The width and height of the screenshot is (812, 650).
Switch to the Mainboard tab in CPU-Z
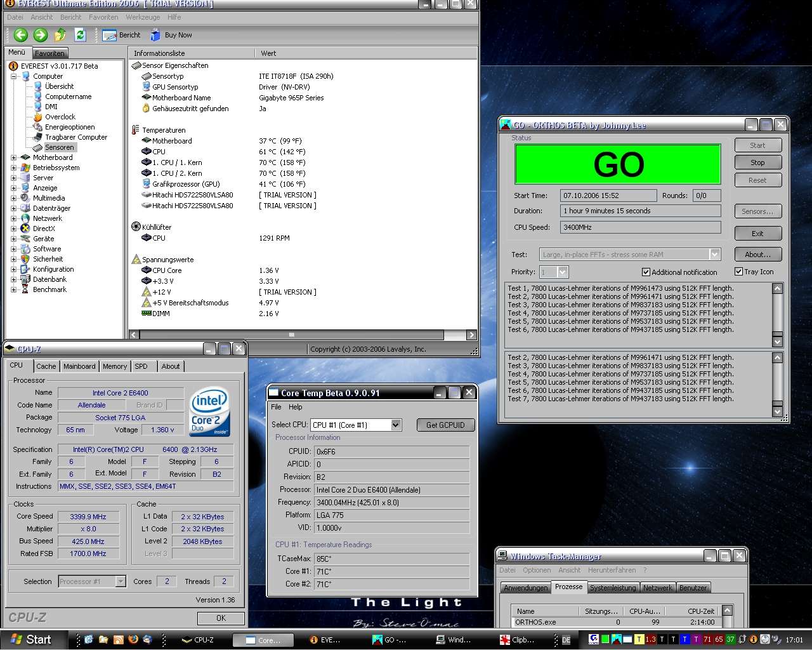[x=79, y=366]
